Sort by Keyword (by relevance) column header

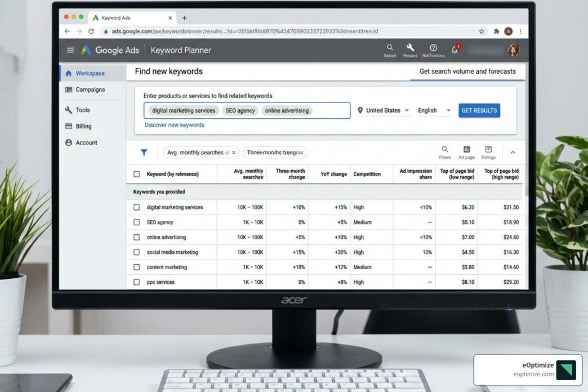(x=172, y=174)
